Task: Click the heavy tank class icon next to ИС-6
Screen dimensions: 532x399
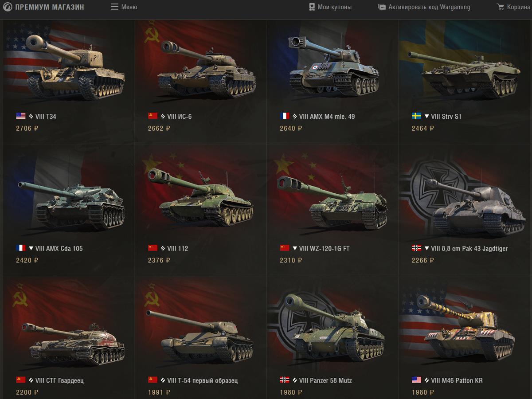Action: pos(163,117)
